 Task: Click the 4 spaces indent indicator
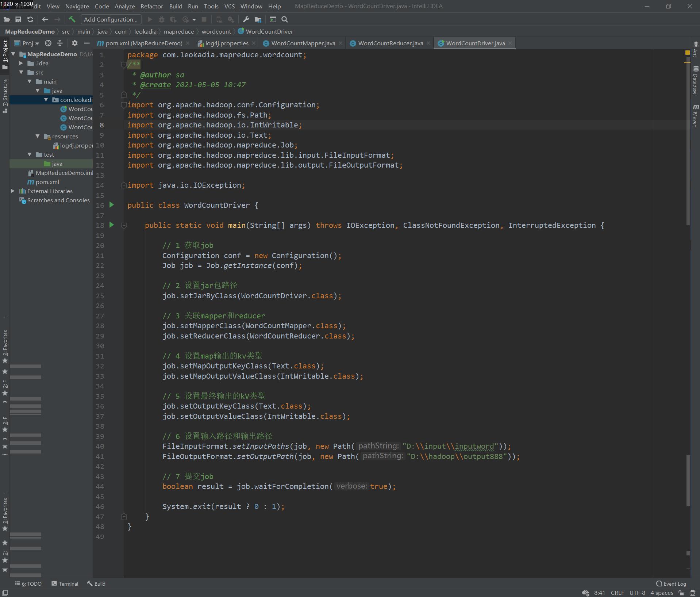point(662,593)
